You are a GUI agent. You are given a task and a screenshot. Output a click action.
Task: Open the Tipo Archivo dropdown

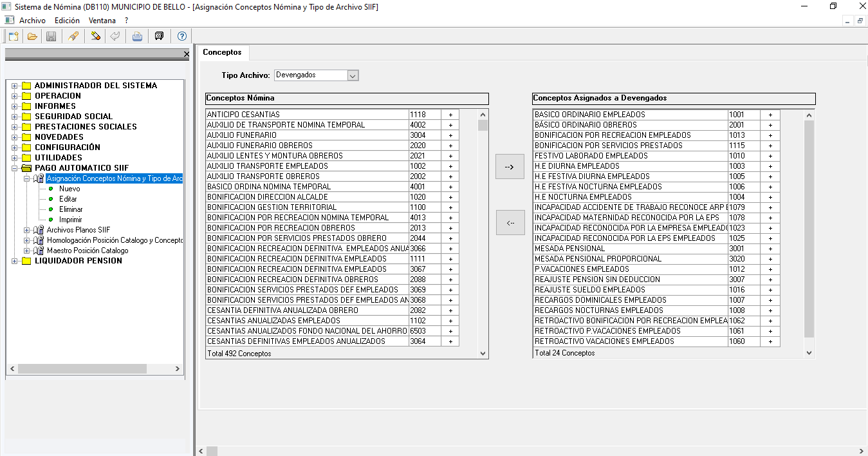(352, 75)
